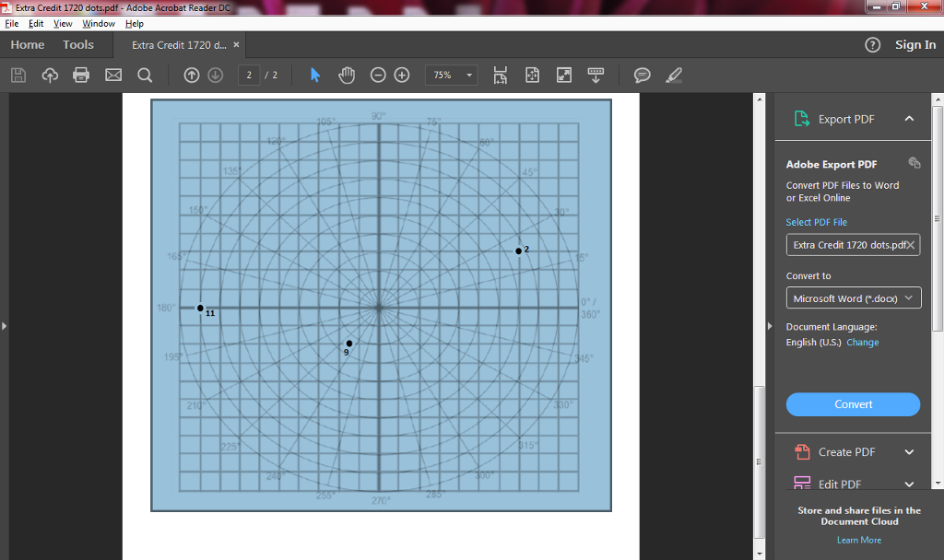Open the Help menu
Viewport: 944px width, 560px height.
pos(135,23)
